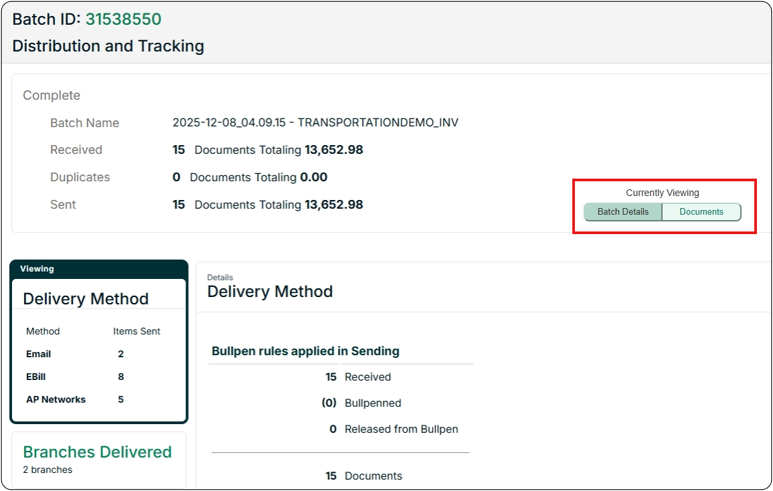The height and width of the screenshot is (491, 773).
Task: Click the Method column header
Action: pos(43,331)
